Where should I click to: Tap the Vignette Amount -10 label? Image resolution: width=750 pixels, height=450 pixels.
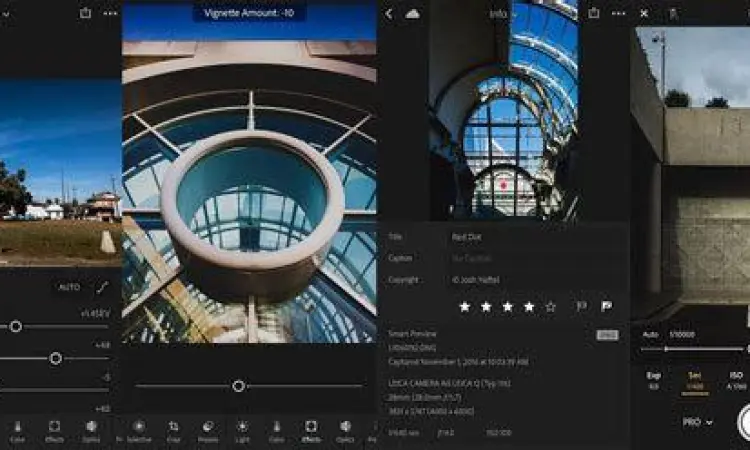[249, 13]
